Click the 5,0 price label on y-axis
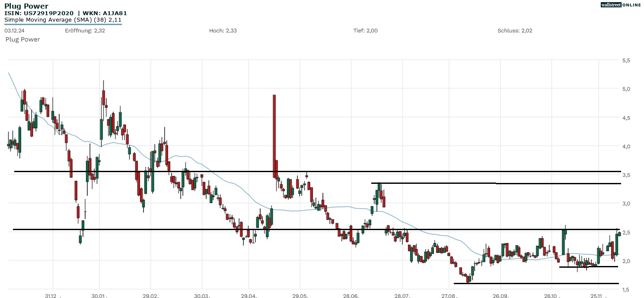The image size is (644, 298). (x=625, y=89)
